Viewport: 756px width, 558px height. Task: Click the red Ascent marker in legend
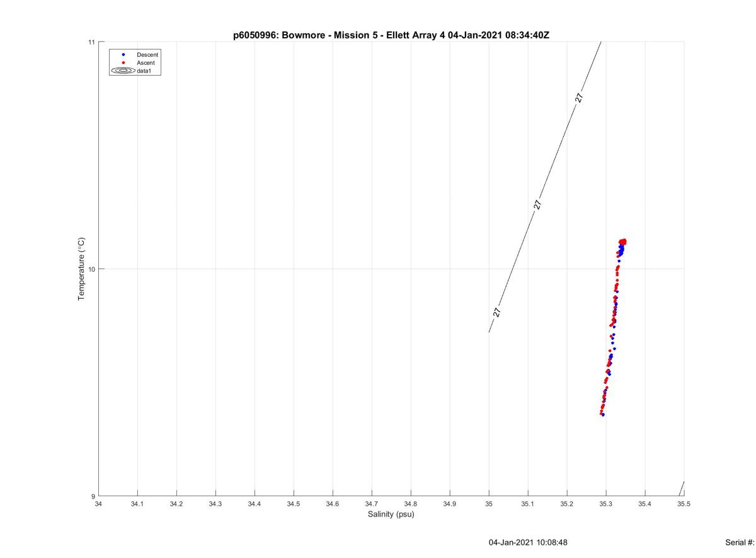point(123,63)
